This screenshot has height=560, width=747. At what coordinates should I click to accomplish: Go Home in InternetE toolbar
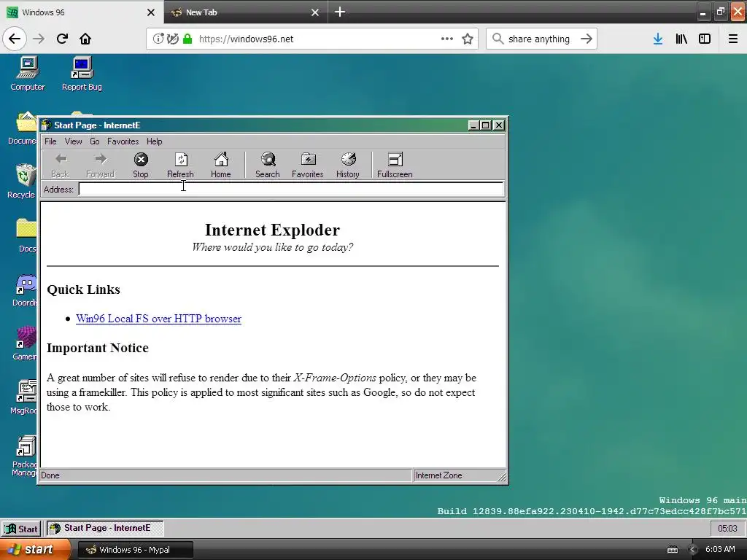221,166
